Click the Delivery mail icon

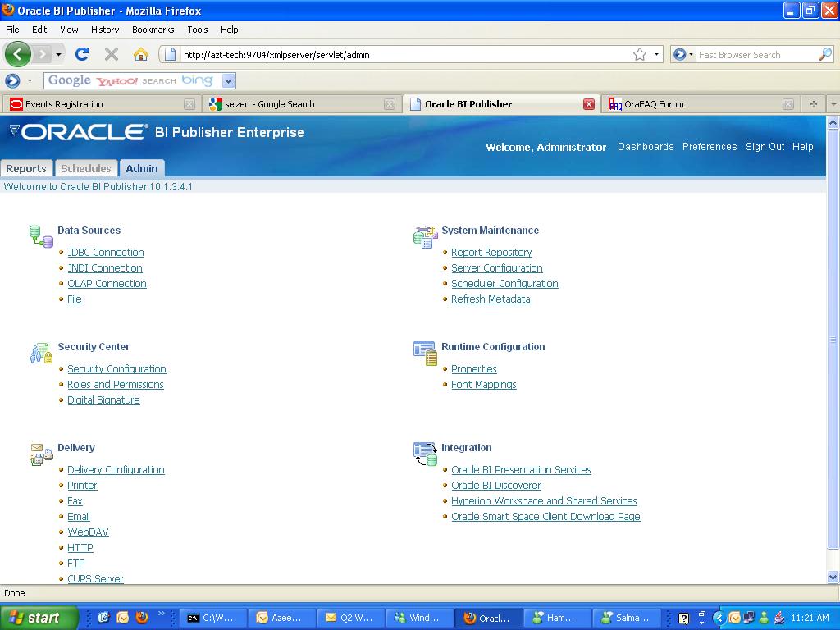point(41,454)
